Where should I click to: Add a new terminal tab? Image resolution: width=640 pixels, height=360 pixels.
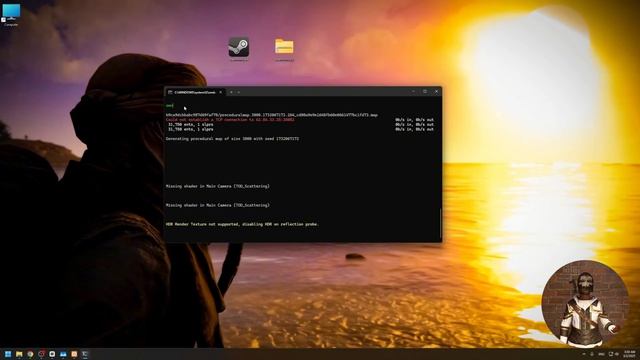pos(231,92)
